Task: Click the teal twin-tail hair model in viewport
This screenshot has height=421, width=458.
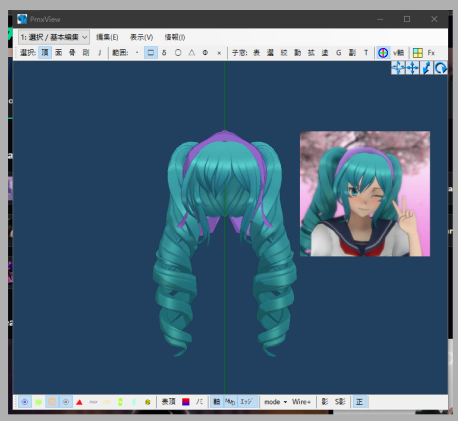Action: coord(225,243)
